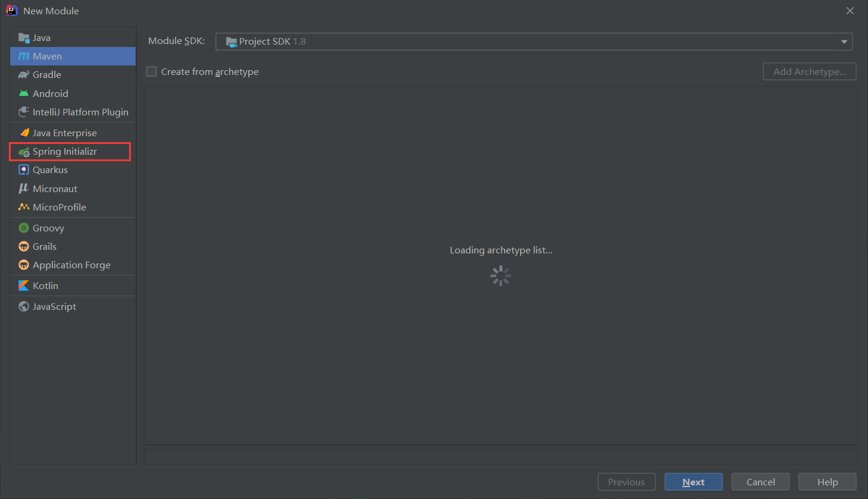Open the Module SDK dropdown arrow
This screenshot has height=499, width=868.
844,42
